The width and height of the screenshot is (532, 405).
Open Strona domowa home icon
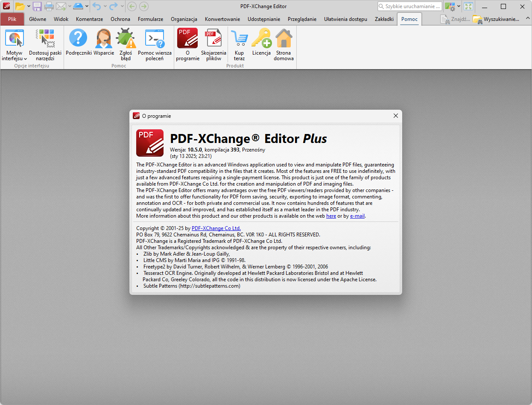pyautogui.click(x=284, y=45)
